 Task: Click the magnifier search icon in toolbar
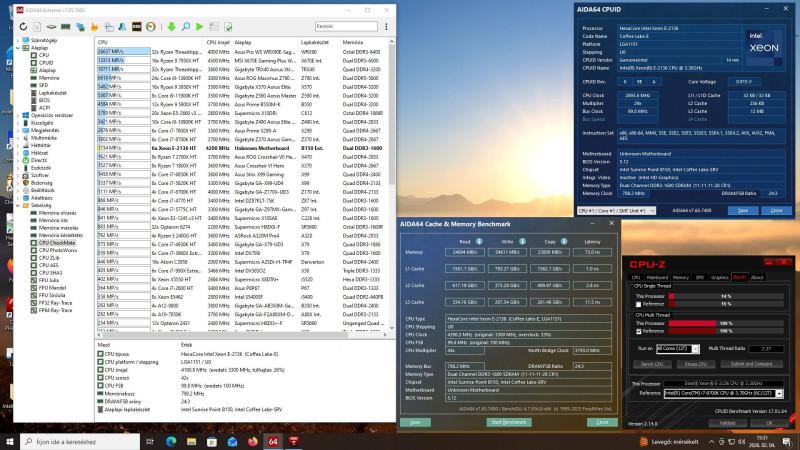click(186, 27)
